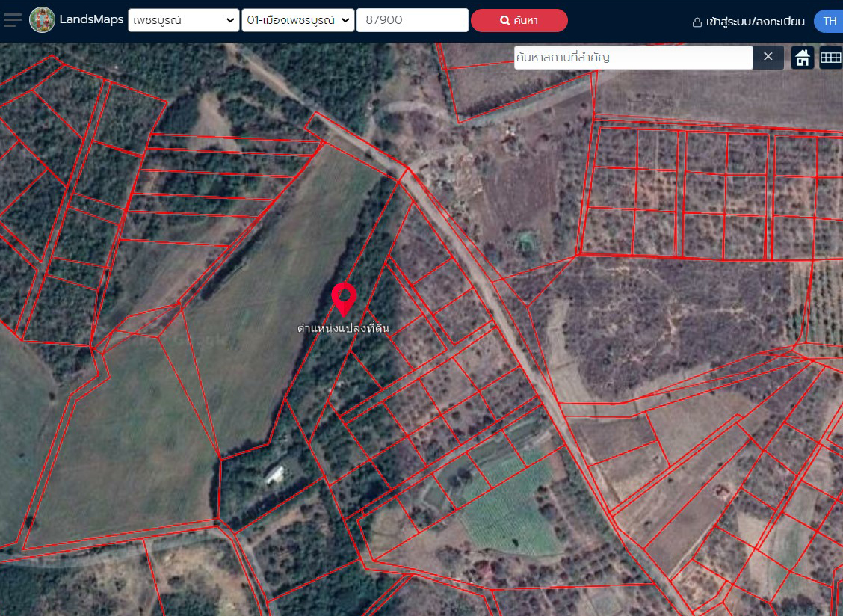Click the home icon on map
The image size is (843, 616).
pos(803,58)
